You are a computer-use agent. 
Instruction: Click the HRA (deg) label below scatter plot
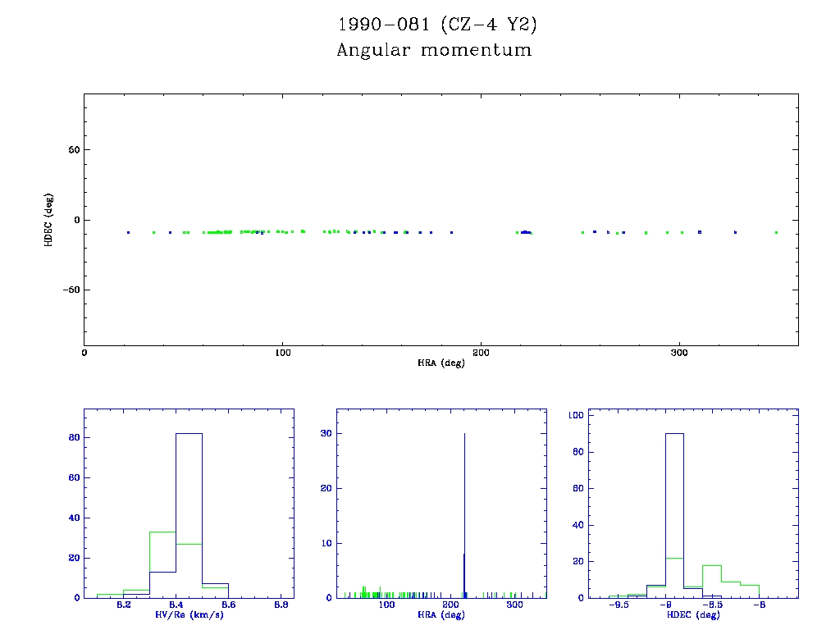click(x=441, y=363)
